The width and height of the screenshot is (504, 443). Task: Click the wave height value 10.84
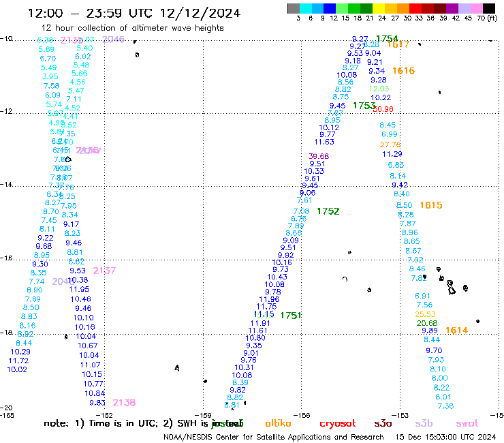point(95,393)
